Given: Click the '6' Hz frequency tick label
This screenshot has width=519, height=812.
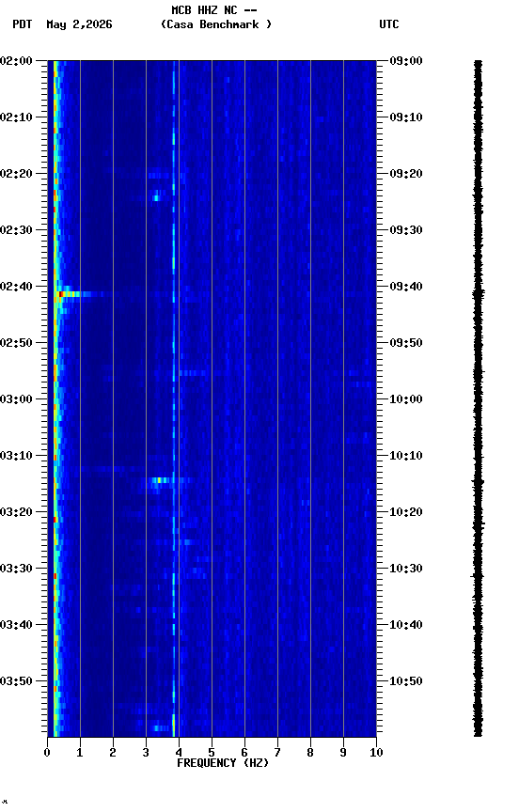Looking at the screenshot, I should [244, 753].
